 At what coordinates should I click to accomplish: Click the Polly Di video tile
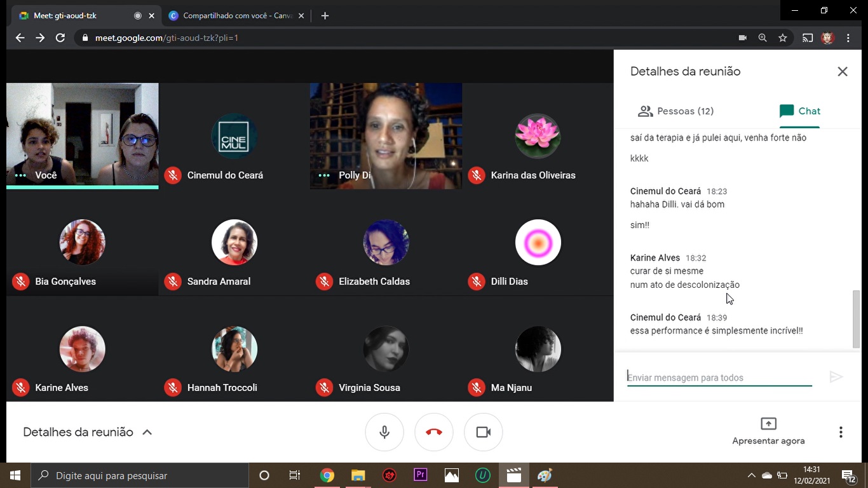pos(386,136)
